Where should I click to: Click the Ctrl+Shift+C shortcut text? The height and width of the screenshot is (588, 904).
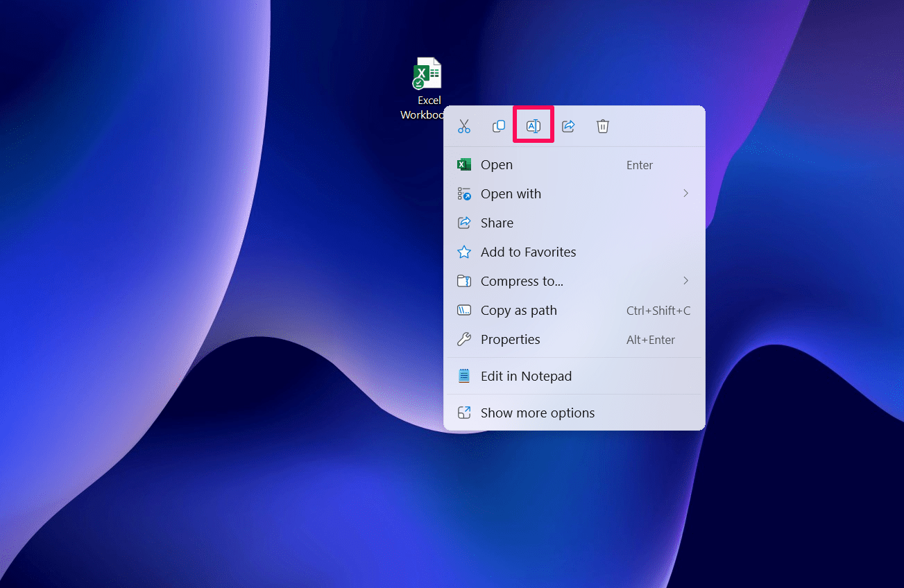tap(658, 311)
